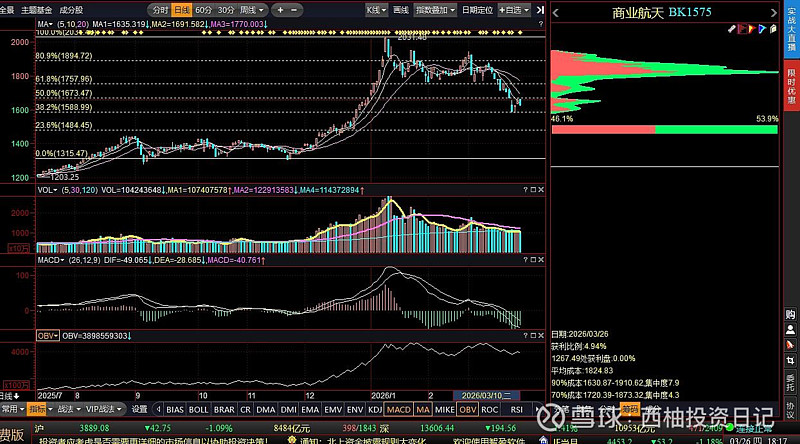This screenshot has width=800, height=444.
Task: Switch to the 30分 period tab
Action: tap(226, 10)
